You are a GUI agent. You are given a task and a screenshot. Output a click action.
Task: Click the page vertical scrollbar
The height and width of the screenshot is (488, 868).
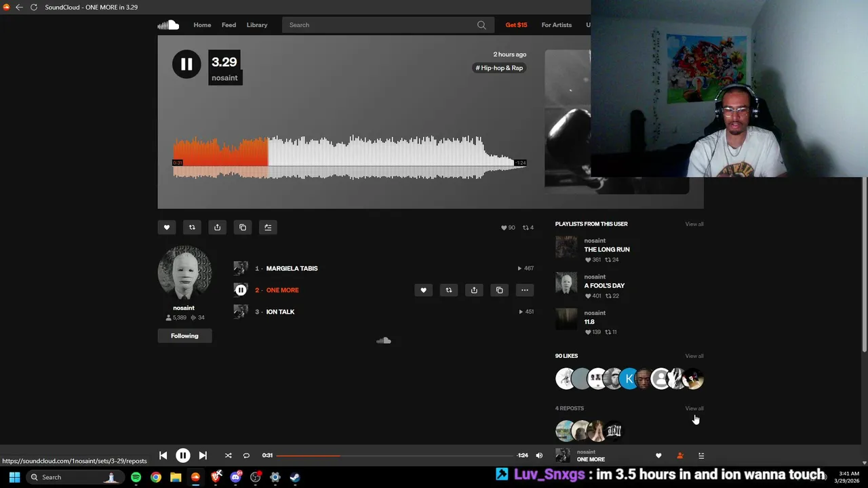[864, 264]
